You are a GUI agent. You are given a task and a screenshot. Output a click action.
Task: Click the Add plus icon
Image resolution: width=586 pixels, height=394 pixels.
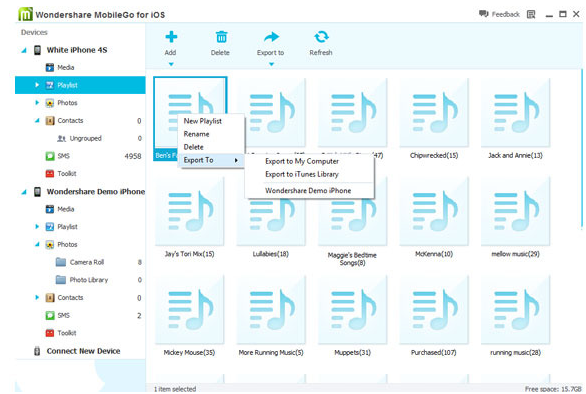coord(171,37)
